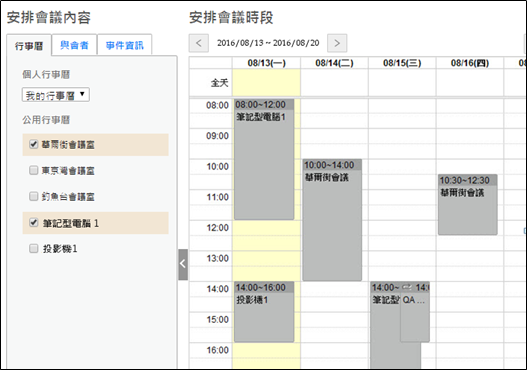Screen dimensions: 527x370
Task: Uncheck the 華爾街會議室 checkbox
Action: (x=33, y=145)
